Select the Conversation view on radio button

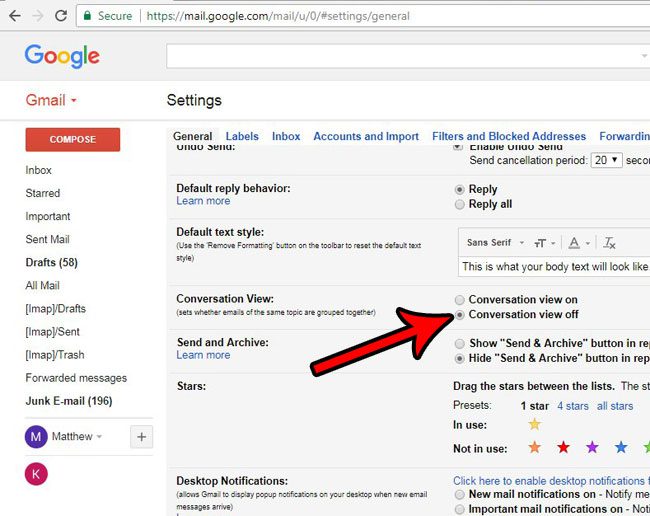pyautogui.click(x=459, y=300)
